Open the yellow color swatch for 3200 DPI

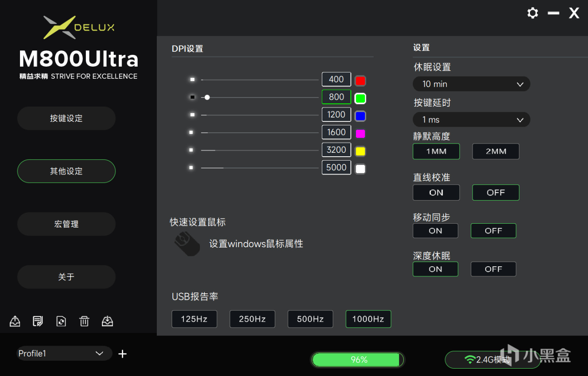coord(360,151)
